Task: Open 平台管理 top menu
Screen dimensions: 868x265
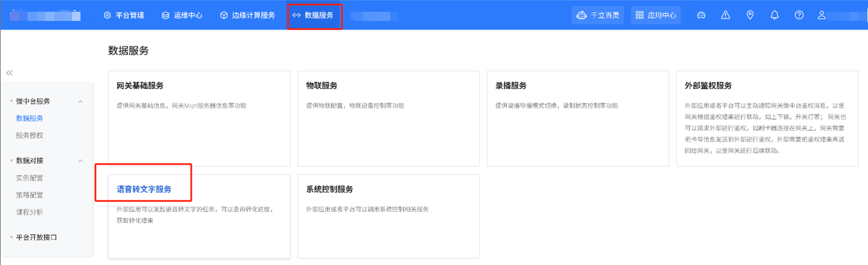Action: coord(124,15)
